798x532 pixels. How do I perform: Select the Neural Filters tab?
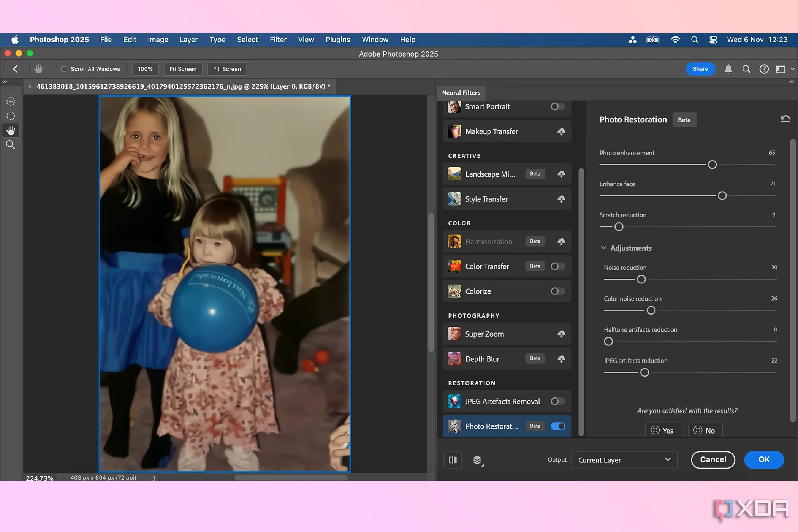[x=461, y=93]
